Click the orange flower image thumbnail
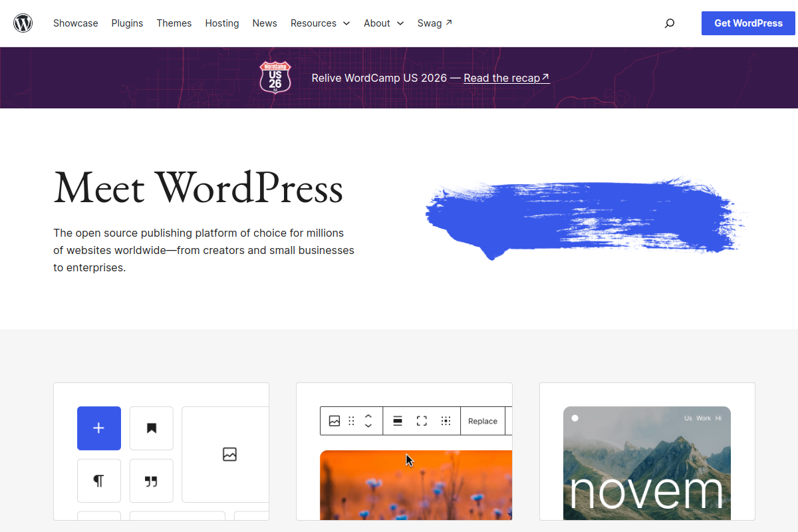Screen dimensions: 798x532 [416, 485]
